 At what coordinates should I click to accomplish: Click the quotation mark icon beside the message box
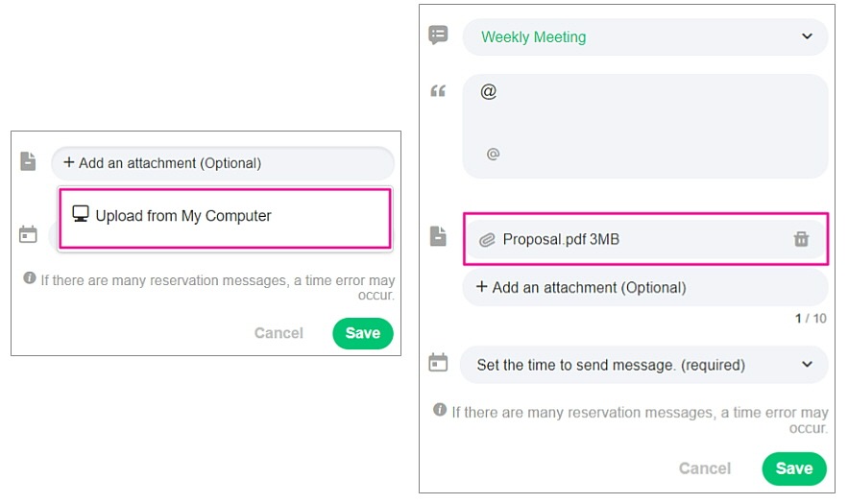[x=438, y=91]
